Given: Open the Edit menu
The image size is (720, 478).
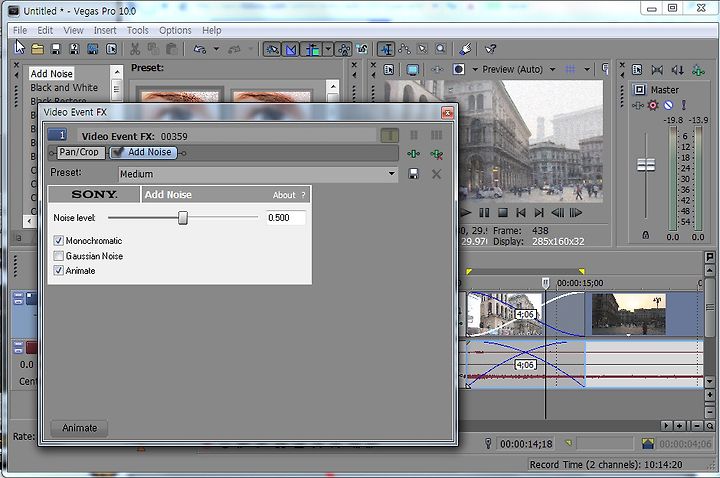Looking at the screenshot, I should (x=45, y=30).
